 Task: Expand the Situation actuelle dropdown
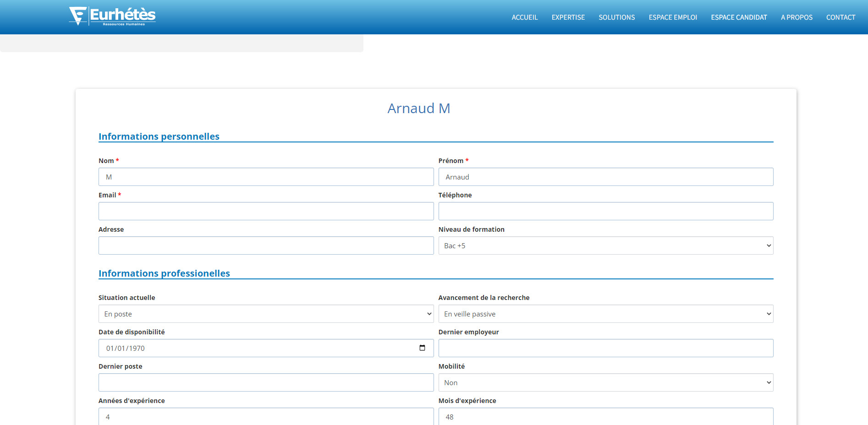pyautogui.click(x=266, y=314)
